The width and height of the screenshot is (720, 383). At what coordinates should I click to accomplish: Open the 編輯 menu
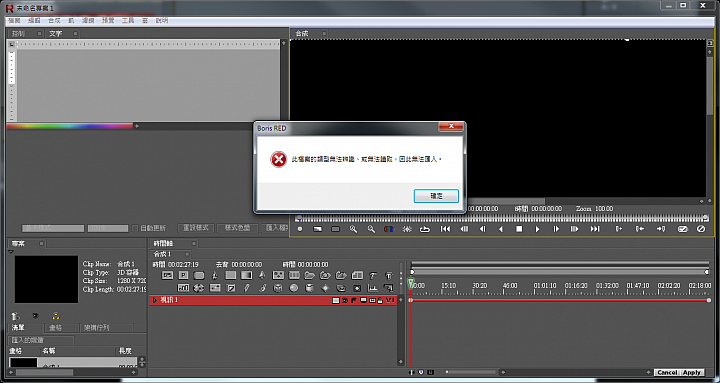coord(34,21)
